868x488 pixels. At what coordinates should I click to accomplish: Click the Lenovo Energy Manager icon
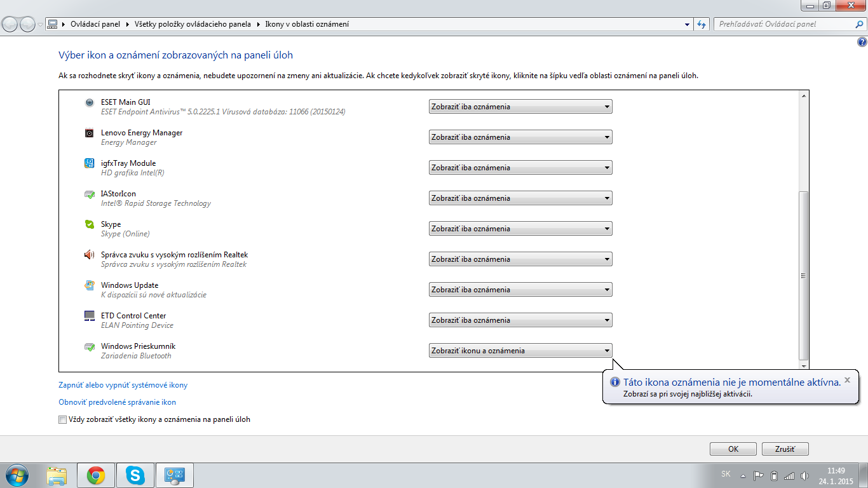tap(90, 133)
